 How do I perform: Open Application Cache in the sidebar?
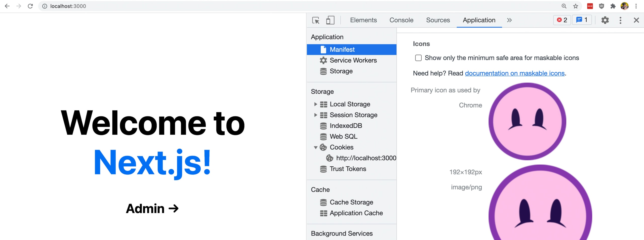356,213
